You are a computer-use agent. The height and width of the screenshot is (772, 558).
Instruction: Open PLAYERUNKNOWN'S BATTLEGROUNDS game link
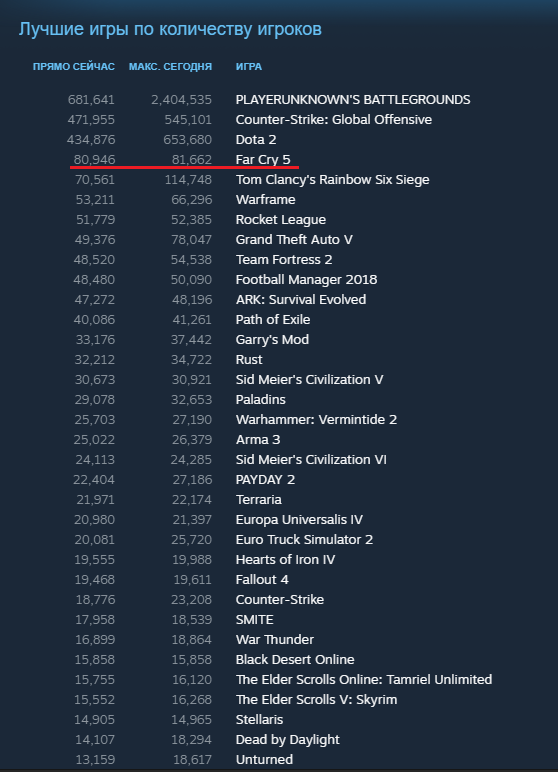(353, 99)
